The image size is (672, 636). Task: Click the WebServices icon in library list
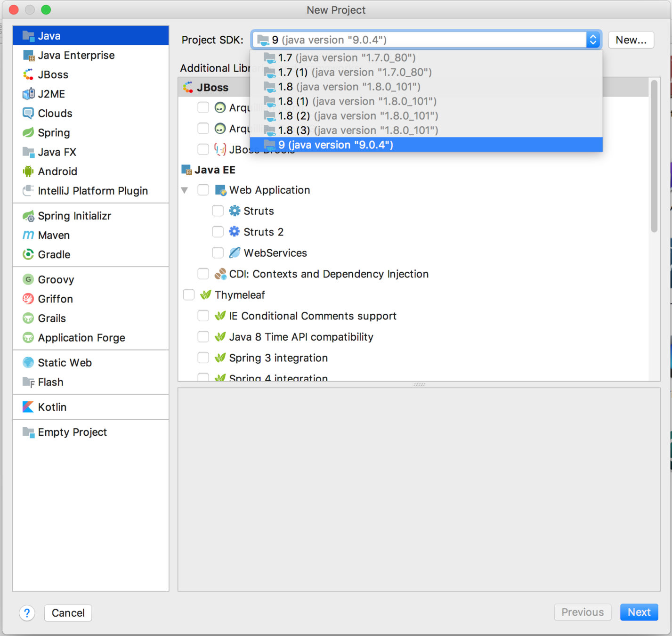pyautogui.click(x=235, y=253)
